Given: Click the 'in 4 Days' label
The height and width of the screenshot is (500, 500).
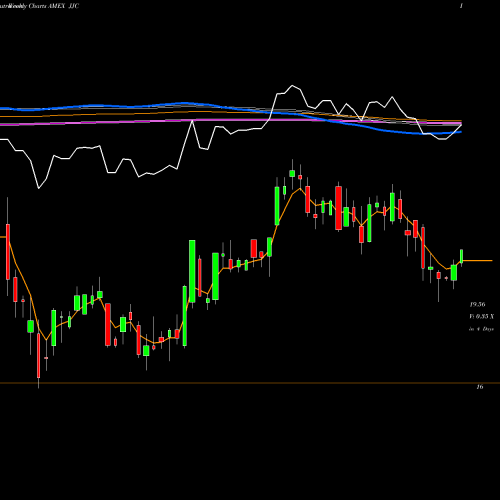Looking at the screenshot, I should click(481, 329).
